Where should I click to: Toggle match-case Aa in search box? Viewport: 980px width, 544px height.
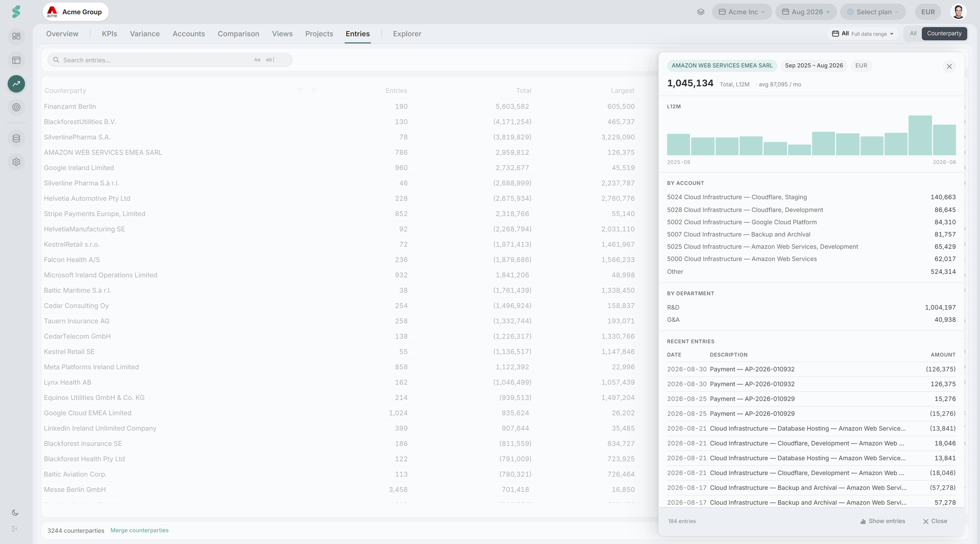(257, 60)
